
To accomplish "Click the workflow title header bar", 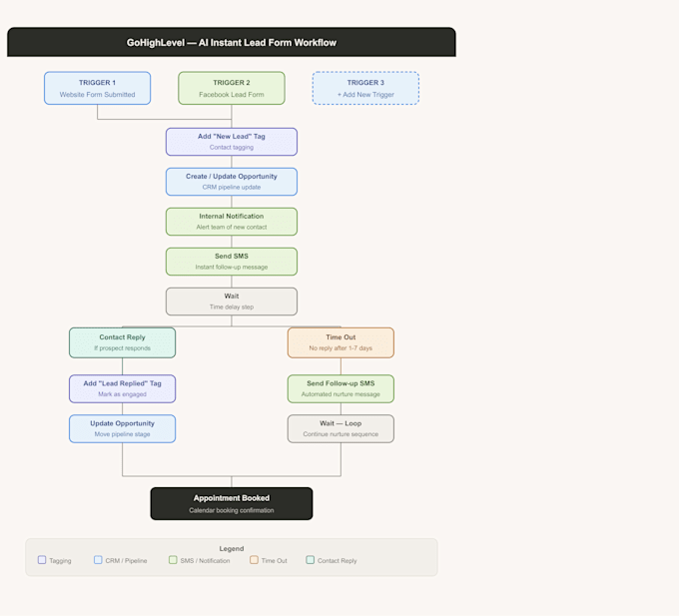I will 232,42.
